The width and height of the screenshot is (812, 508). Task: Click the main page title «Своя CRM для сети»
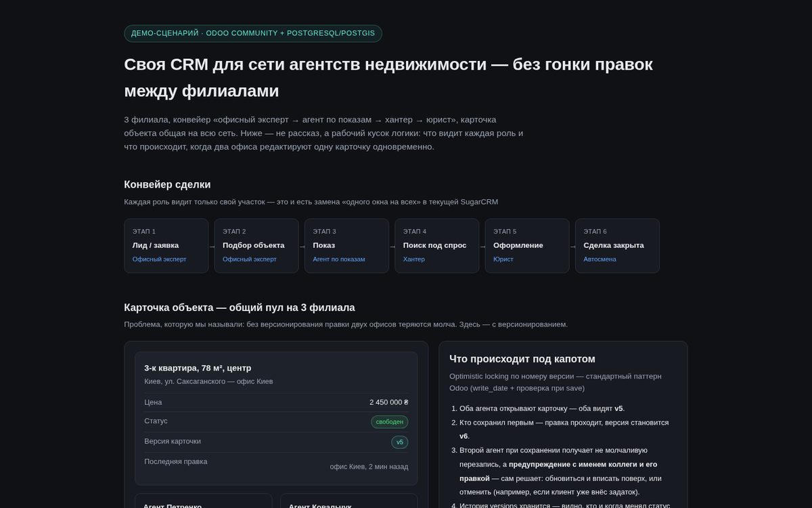[x=388, y=77]
